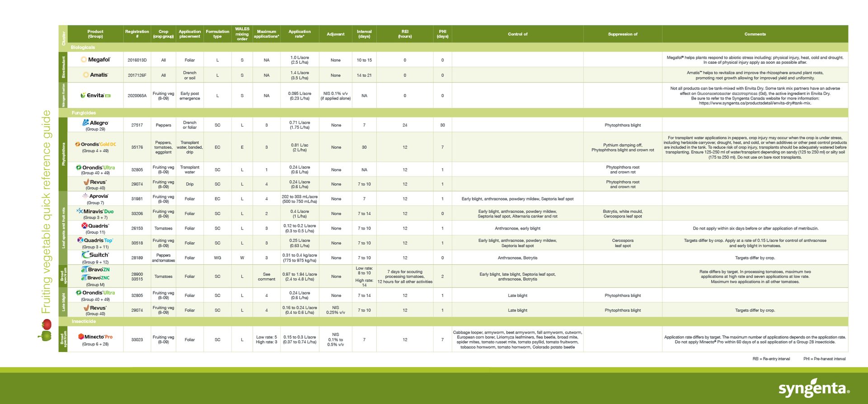Click the Comments column header
The height and width of the screenshot is (404, 868).
coord(755,34)
